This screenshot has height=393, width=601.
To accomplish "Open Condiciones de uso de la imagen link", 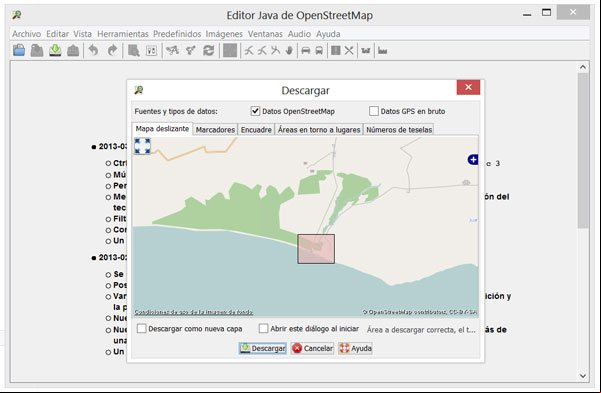I will [x=194, y=312].
